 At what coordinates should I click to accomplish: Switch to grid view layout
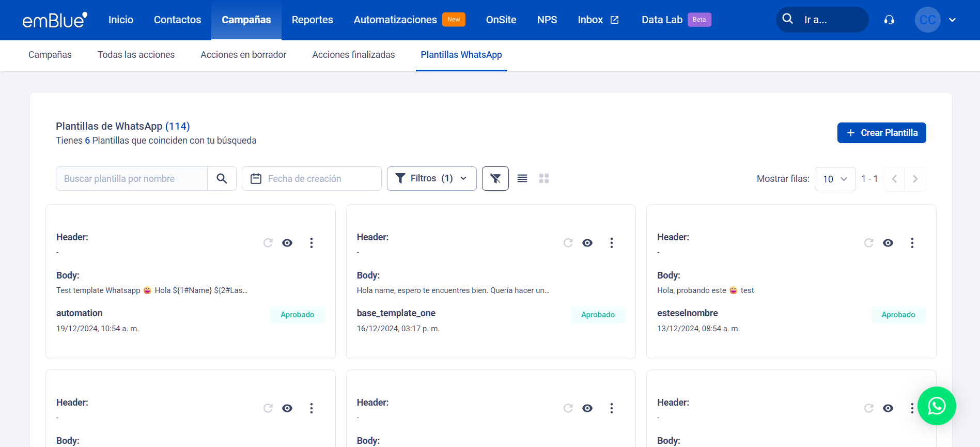tap(543, 179)
